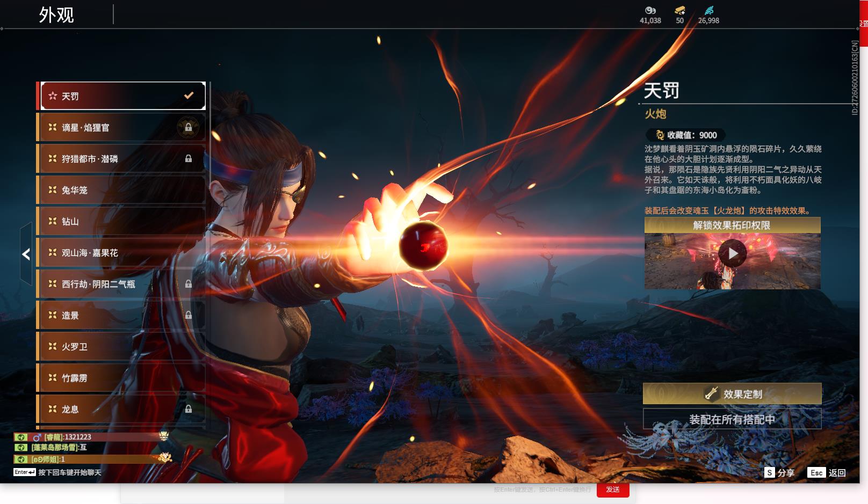Click the Esc key return icon
This screenshot has width=868, height=504.
[816, 472]
